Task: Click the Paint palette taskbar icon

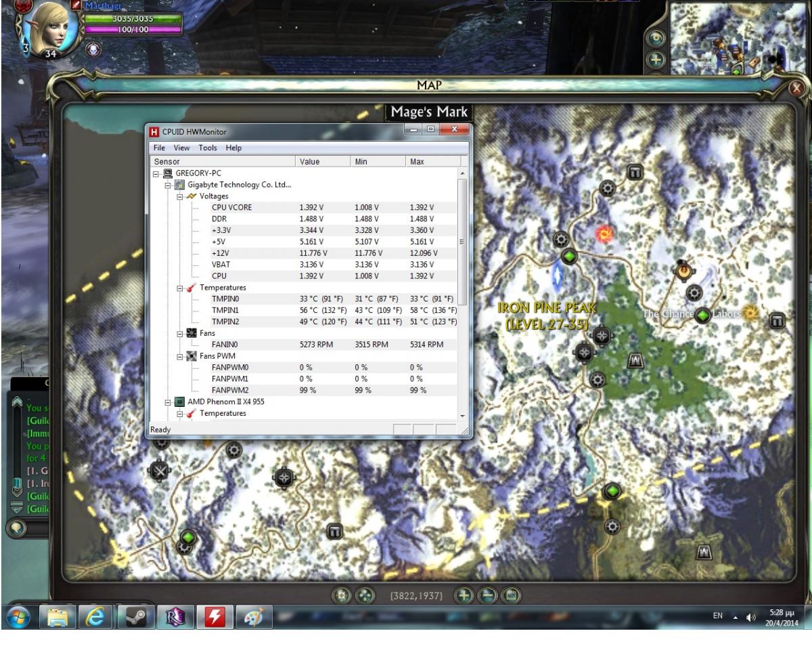Action: pyautogui.click(x=254, y=617)
